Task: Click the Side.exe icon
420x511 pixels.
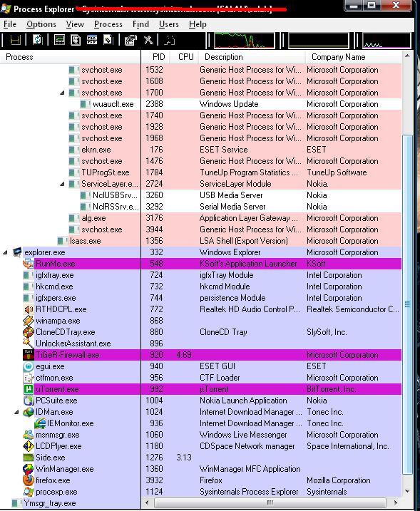Action: [x=29, y=458]
